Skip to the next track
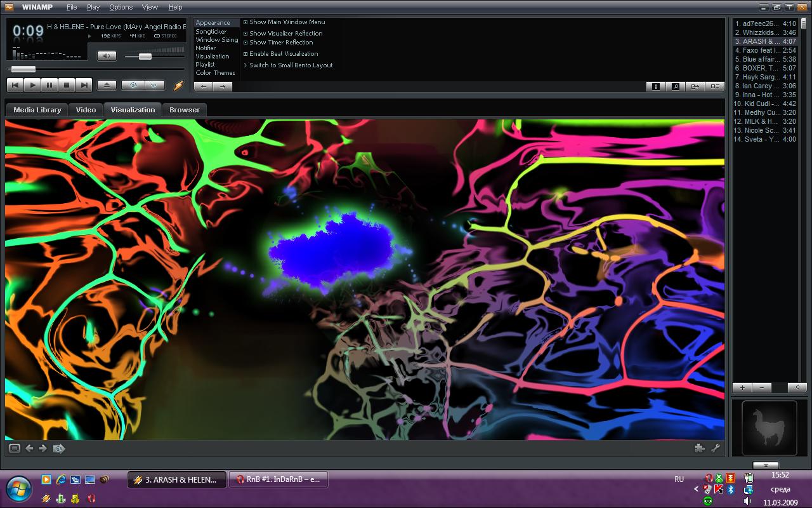Image resolution: width=812 pixels, height=508 pixels. (84, 85)
